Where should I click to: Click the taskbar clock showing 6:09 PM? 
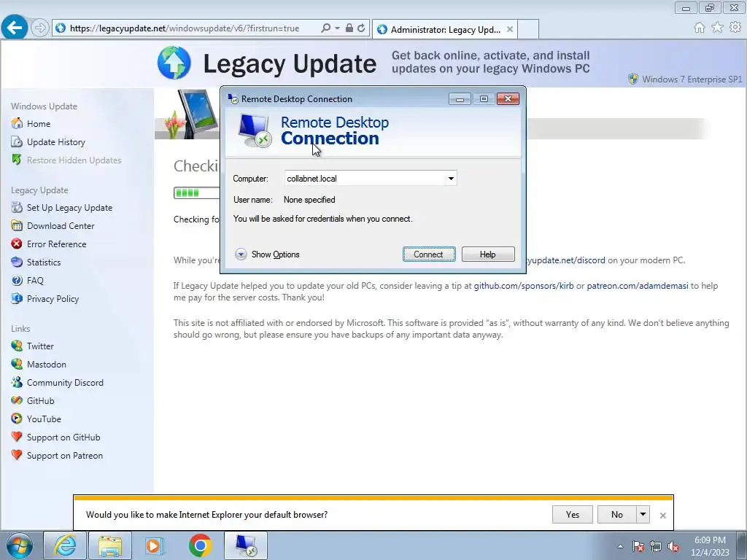[710, 546]
